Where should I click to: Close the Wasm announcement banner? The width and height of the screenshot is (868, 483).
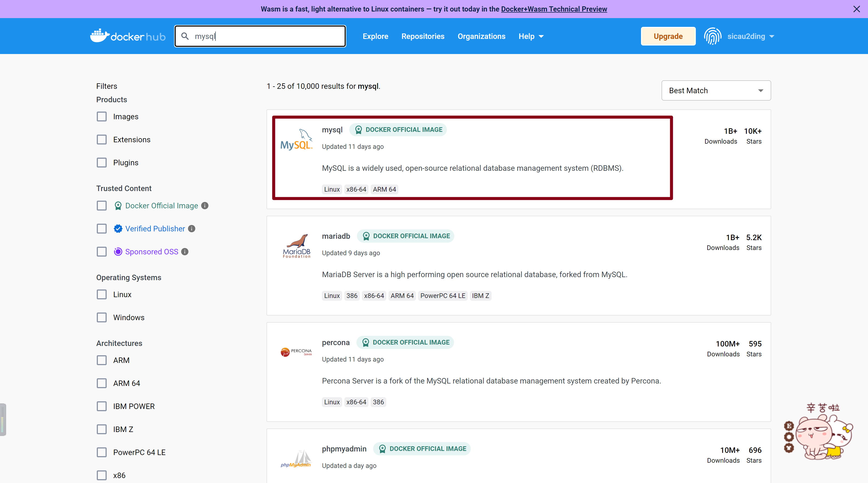(856, 9)
